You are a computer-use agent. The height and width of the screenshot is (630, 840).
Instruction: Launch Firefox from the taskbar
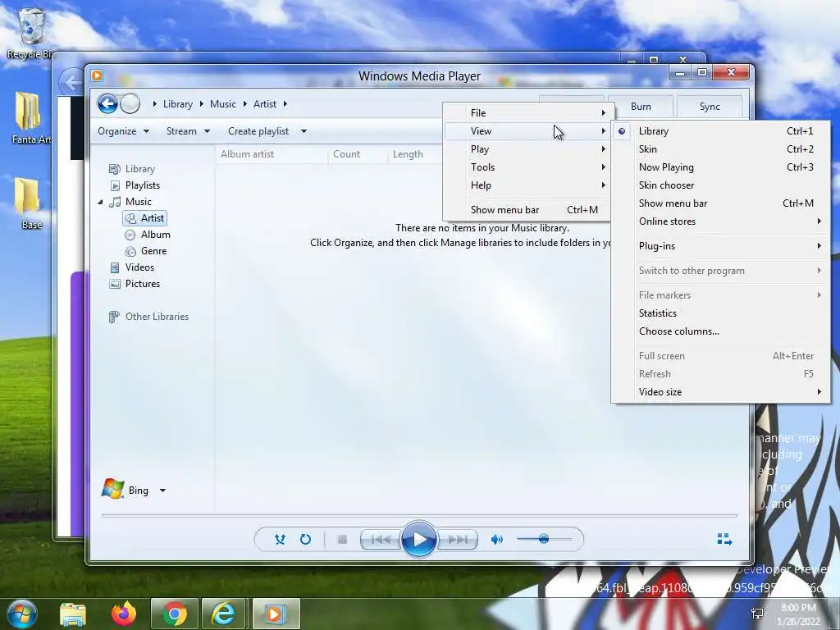(124, 614)
